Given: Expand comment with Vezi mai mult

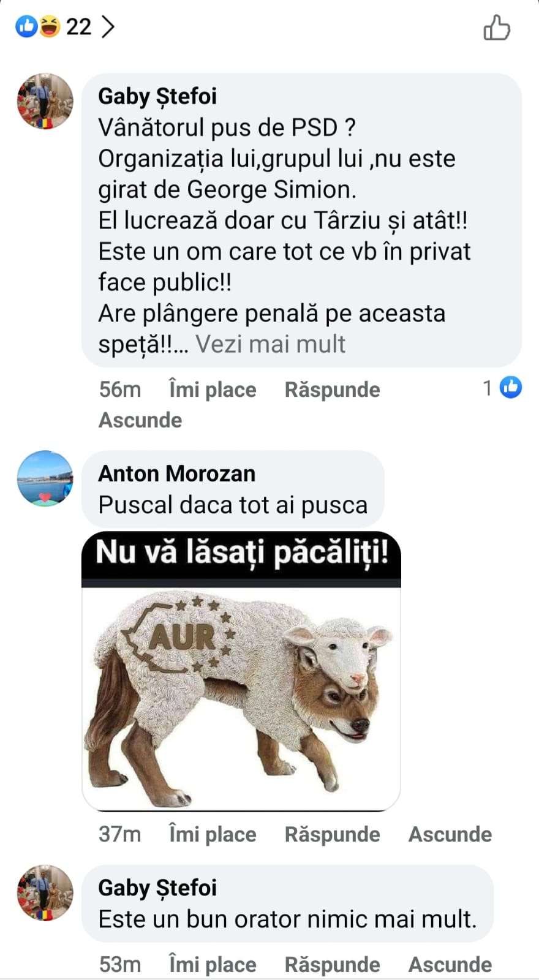Looking at the screenshot, I should [270, 344].
